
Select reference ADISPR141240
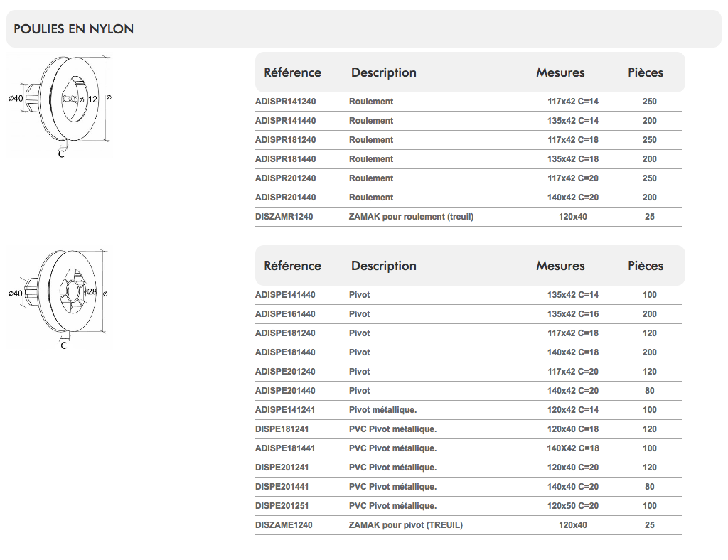285,101
